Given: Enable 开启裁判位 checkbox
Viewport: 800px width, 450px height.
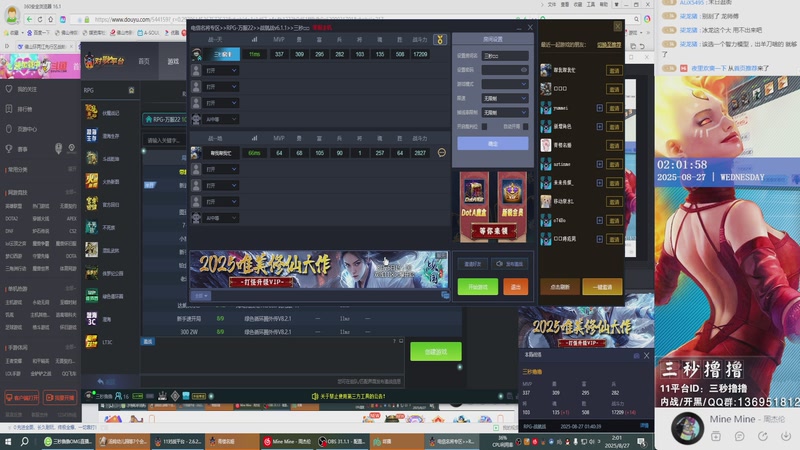Looking at the screenshot, I should click(x=484, y=127).
